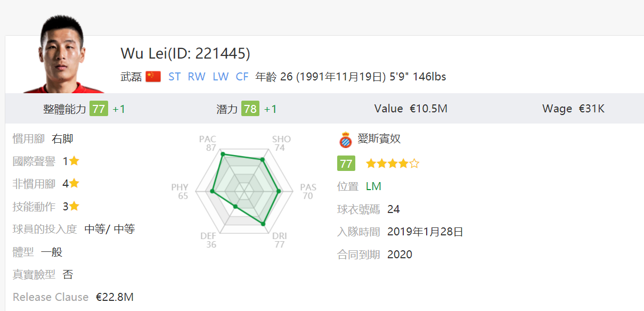Click the International Reputation star icon
Image resolution: width=644 pixels, height=311 pixels.
tap(74, 161)
